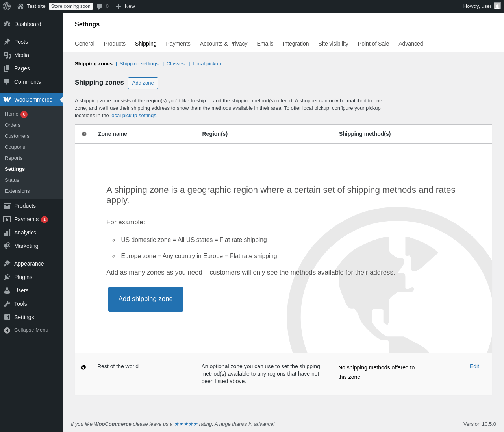The height and width of the screenshot is (432, 504).
Task: Click the Analytics bar chart icon
Action: [x=7, y=233]
